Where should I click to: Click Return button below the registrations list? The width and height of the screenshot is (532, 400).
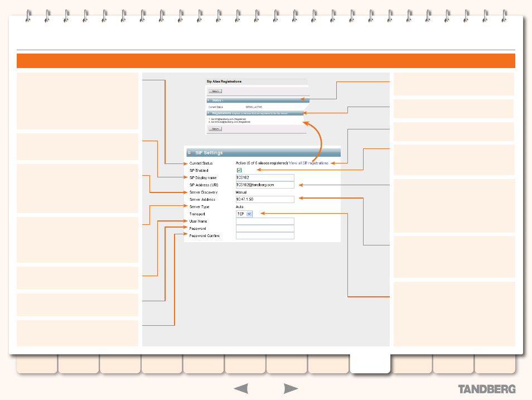(215, 129)
